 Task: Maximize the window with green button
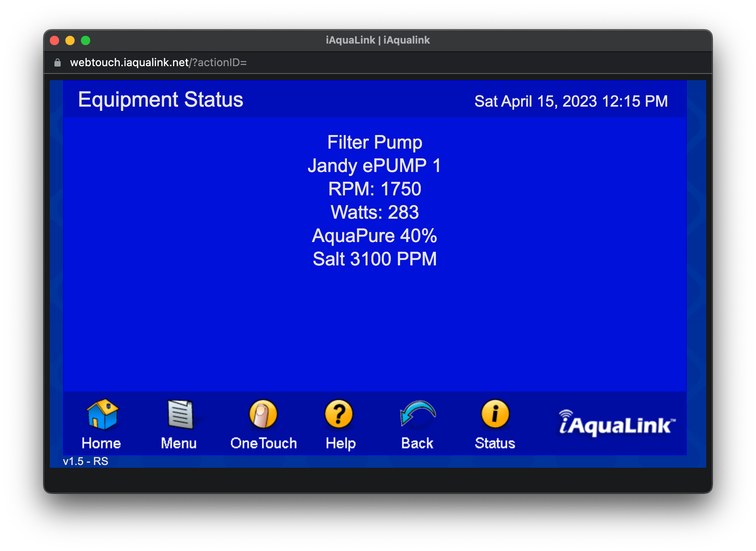tap(86, 40)
